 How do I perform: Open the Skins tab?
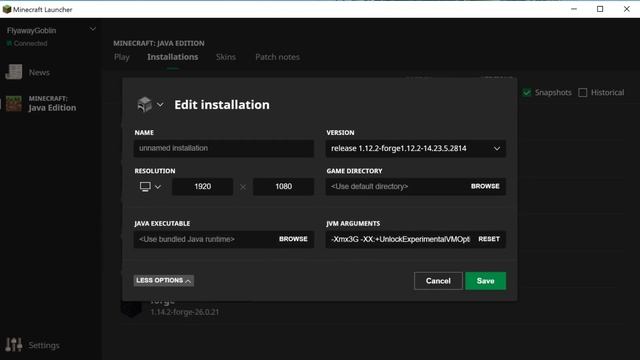pyautogui.click(x=226, y=57)
